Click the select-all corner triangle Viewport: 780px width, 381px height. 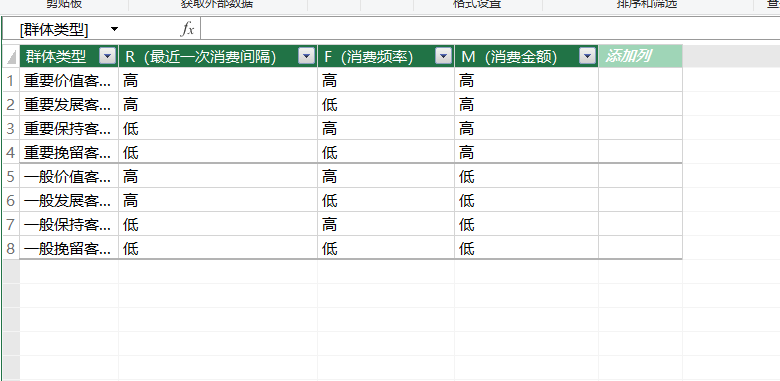[x=11, y=57]
